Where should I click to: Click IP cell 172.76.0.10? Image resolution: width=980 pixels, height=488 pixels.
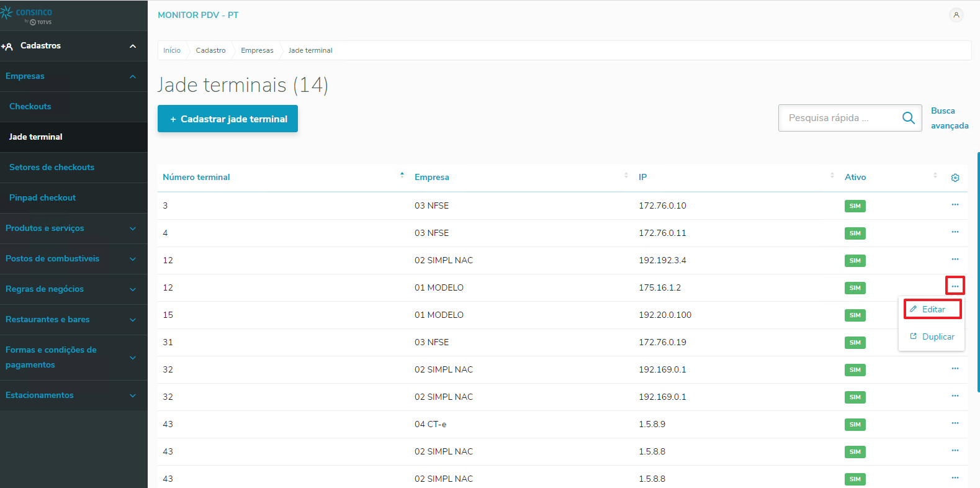pos(663,206)
